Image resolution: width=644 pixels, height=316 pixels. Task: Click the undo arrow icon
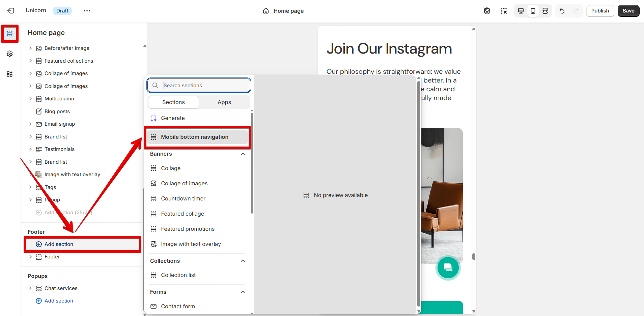[x=562, y=11]
